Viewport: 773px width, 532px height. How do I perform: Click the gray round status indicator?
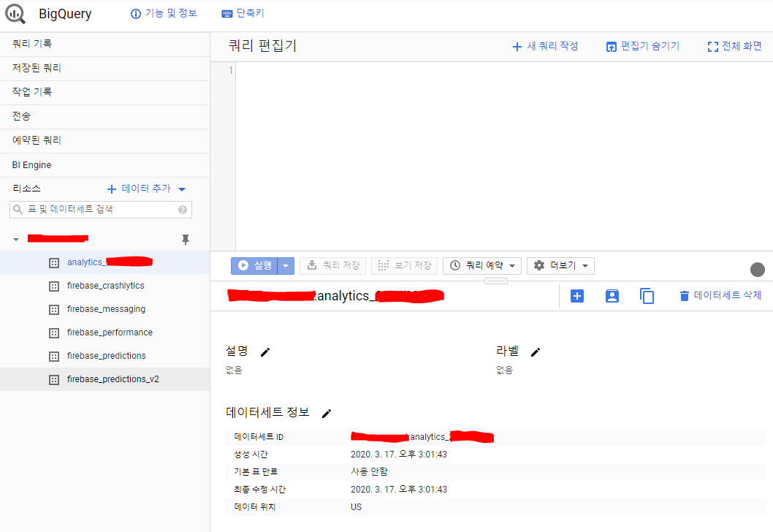coord(757,270)
